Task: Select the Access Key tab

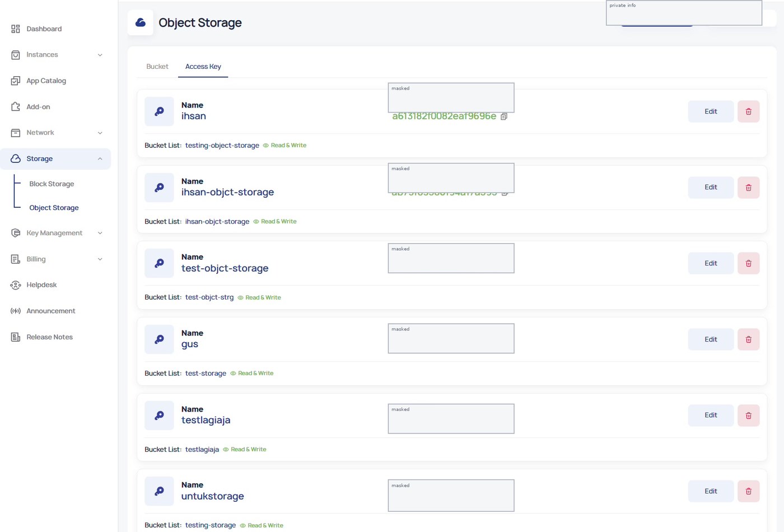Action: point(203,67)
